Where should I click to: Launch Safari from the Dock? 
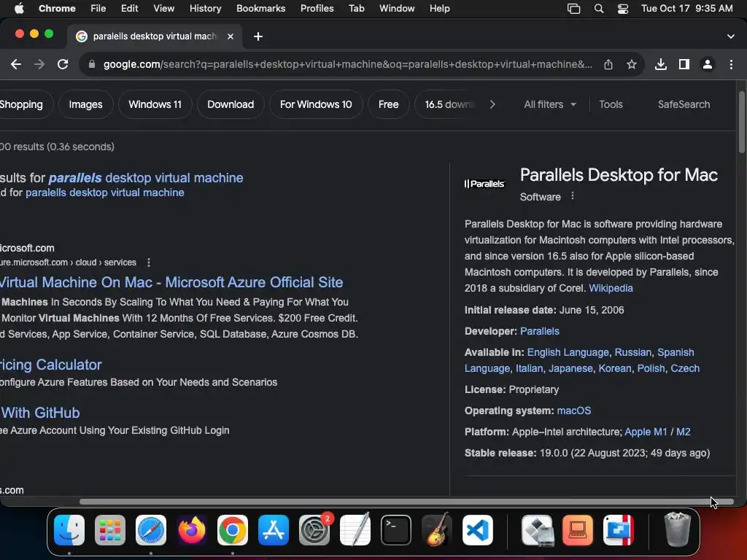tap(151, 530)
